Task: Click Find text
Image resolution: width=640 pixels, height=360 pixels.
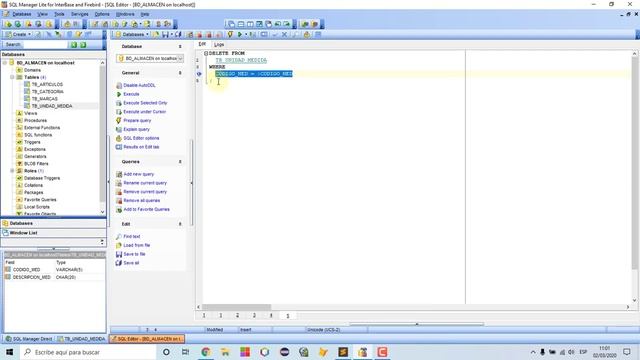Action: 131,236
